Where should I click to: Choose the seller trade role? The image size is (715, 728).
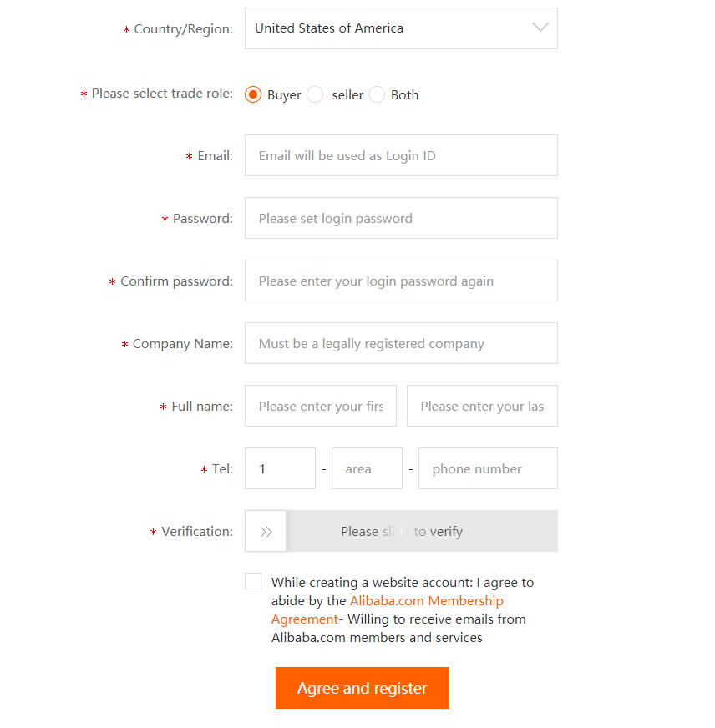pyautogui.click(x=314, y=94)
